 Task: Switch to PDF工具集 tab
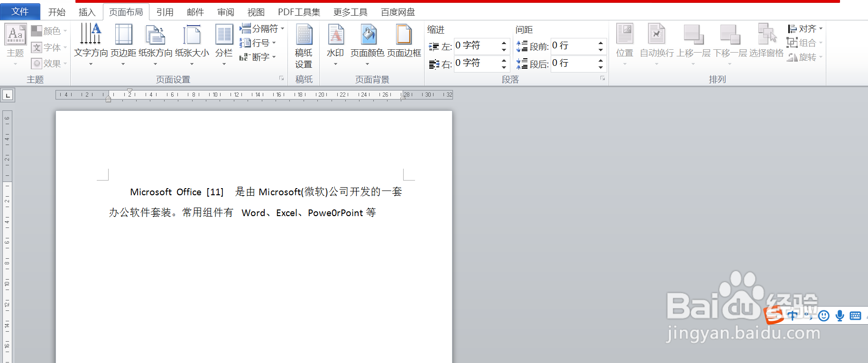click(299, 12)
